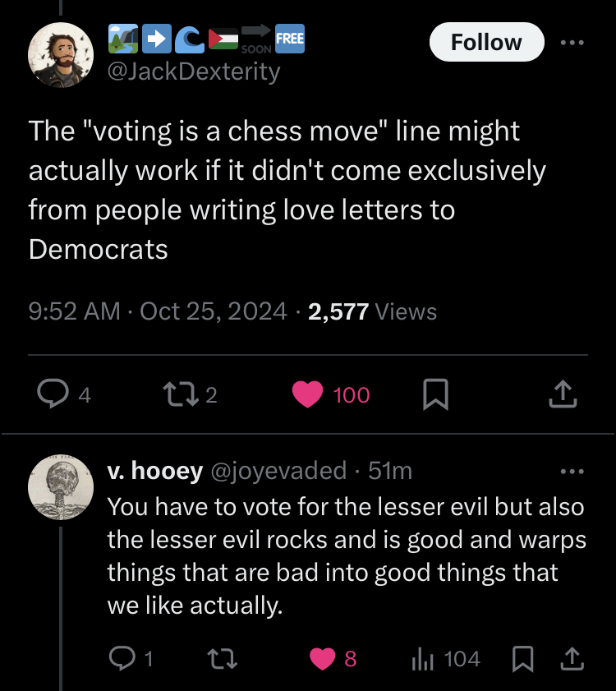The height and width of the screenshot is (691, 616).
Task: Open the 9:52 AM Oct 25, 2024 timestamp
Action: click(158, 311)
